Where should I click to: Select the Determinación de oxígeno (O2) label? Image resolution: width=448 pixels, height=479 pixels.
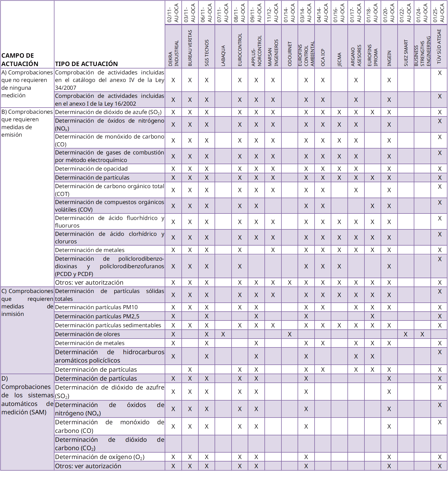click(x=109, y=457)
